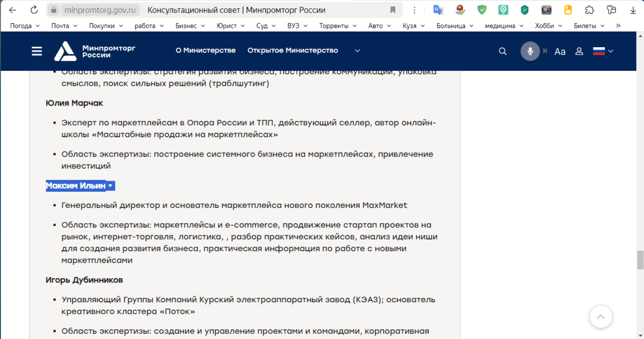Bookmark this page with the bookmark icon
This screenshot has height=339, width=644.
point(393,10)
